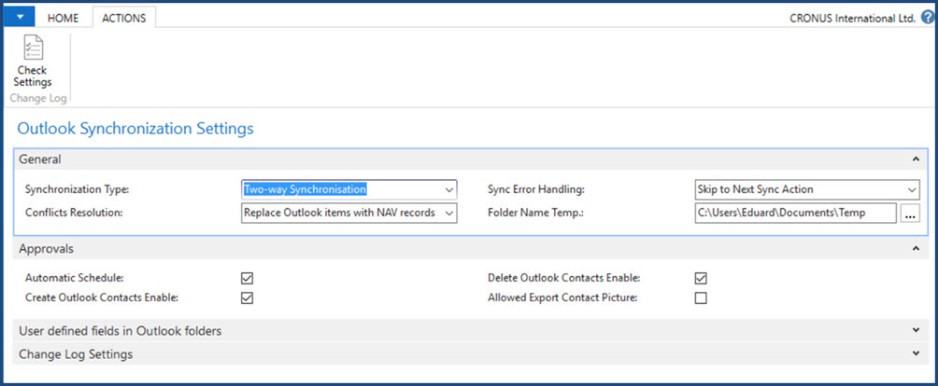Click the General section header
The width and height of the screenshot is (938, 386).
coord(472,159)
